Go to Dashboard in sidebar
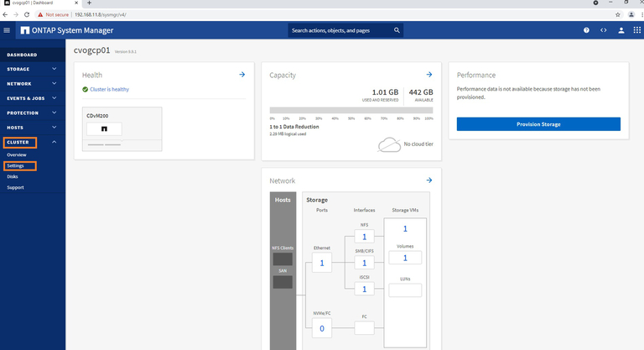 point(22,55)
